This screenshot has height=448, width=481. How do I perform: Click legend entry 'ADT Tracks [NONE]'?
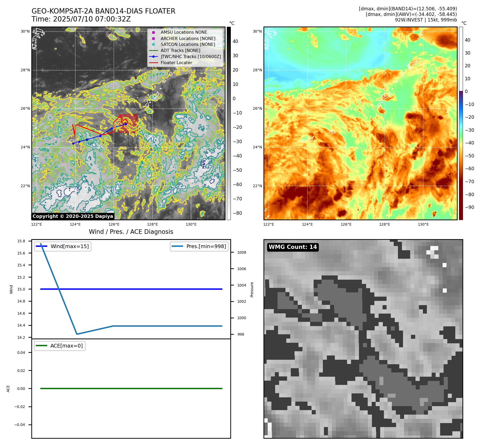(180, 50)
